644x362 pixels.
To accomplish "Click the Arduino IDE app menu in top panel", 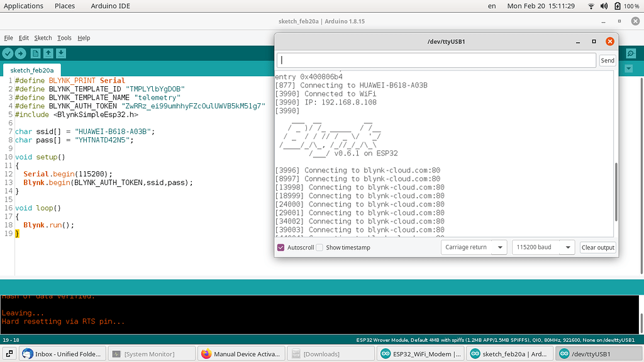I will pos(111,6).
